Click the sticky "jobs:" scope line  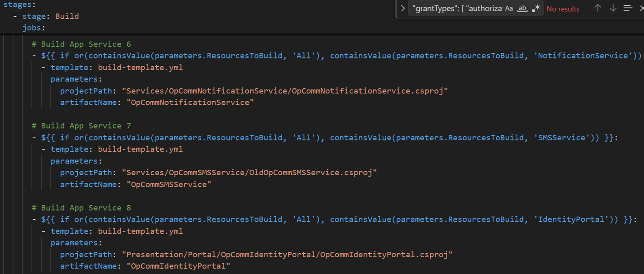34,28
